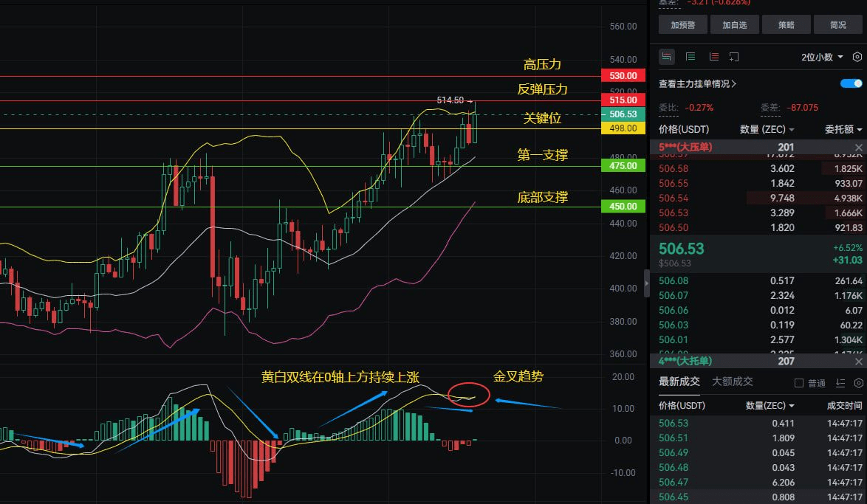Expand the order book 数量 (ZEC) dropdown
867x504 pixels.
point(767,129)
